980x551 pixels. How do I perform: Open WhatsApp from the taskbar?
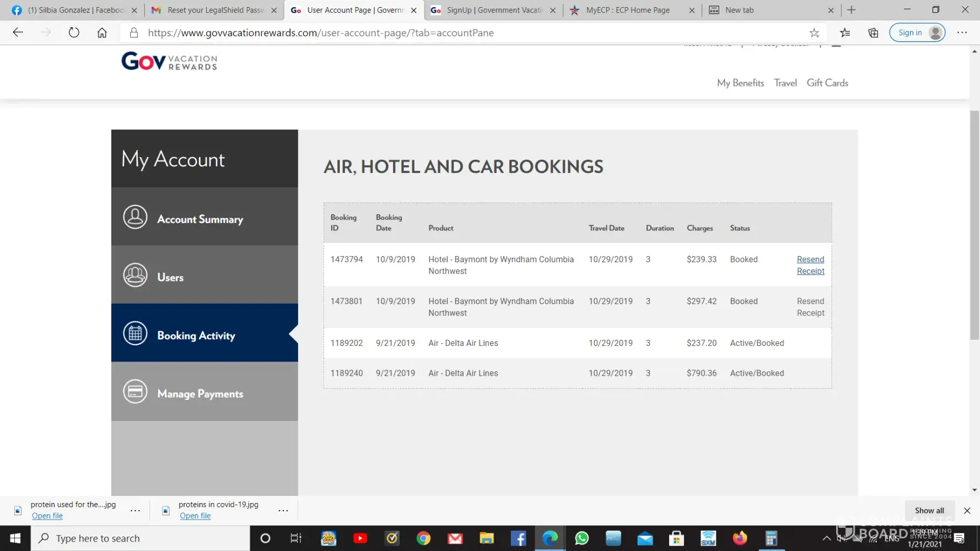(581, 538)
